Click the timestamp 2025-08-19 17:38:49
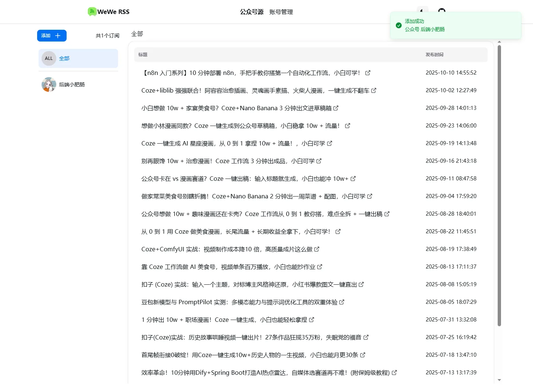533x392 pixels. (451, 249)
